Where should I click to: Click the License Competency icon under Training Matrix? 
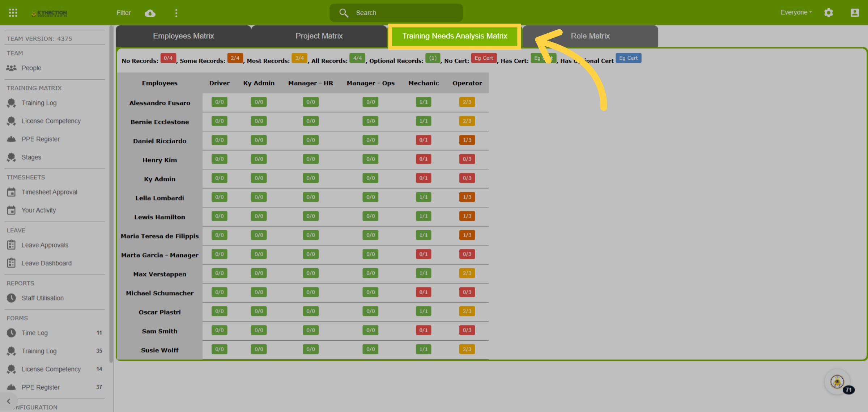point(11,121)
